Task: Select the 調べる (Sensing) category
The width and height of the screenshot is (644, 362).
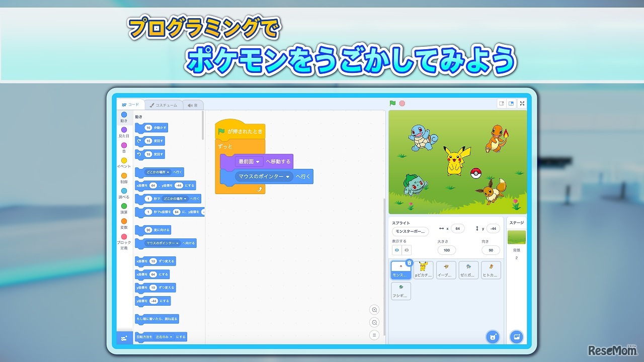Action: [124, 193]
